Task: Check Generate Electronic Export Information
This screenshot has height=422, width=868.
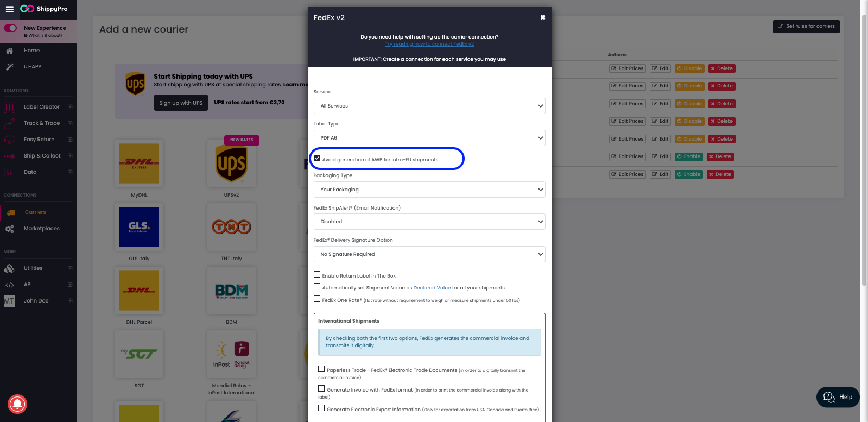Action: click(321, 408)
